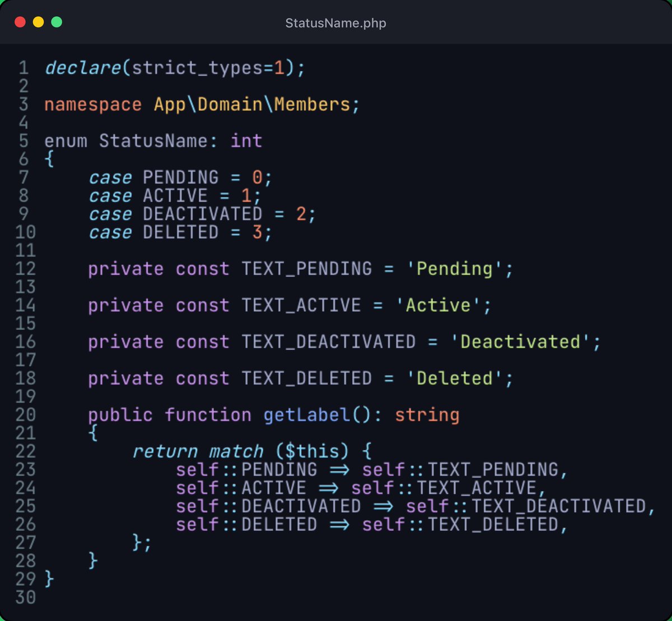Click the 'string' return type on line 20
This screenshot has height=621, width=672.
point(427,415)
